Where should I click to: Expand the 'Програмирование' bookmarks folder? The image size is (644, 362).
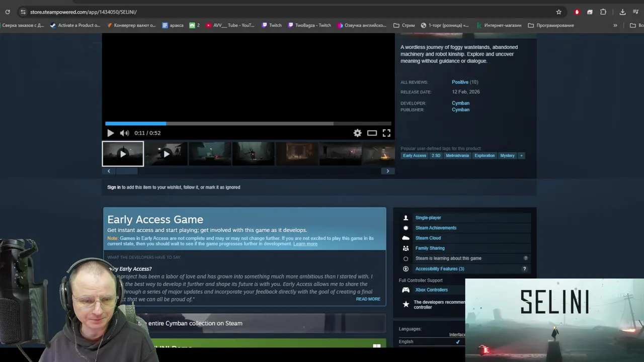coord(551,25)
